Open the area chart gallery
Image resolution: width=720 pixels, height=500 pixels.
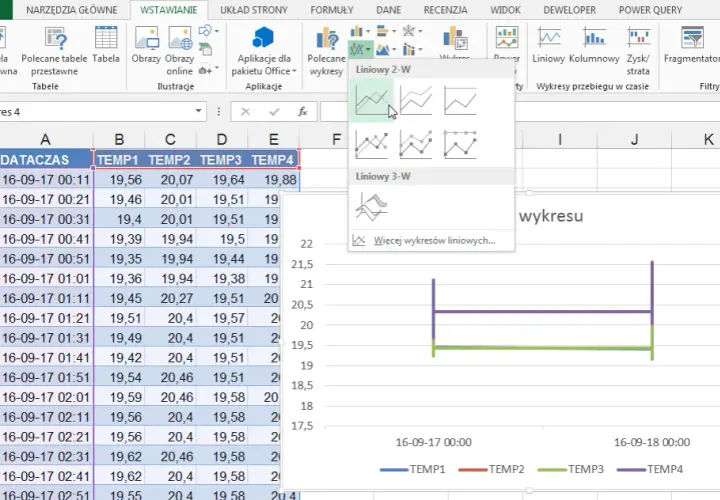click(386, 49)
